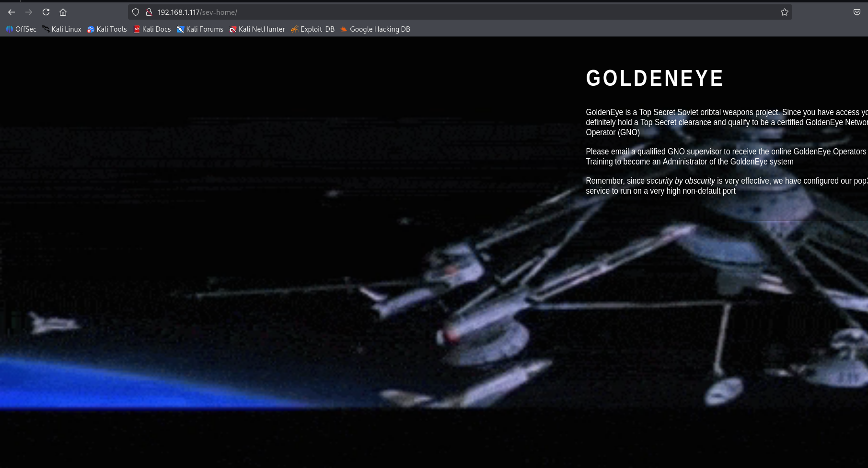This screenshot has width=868, height=468.
Task: Click the 'Operator (GNO)' text line
Action: tap(613, 132)
